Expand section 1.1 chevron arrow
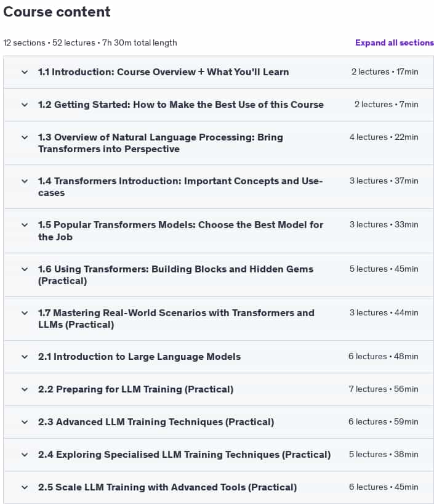Screen dimensions: 434x504 25,72
